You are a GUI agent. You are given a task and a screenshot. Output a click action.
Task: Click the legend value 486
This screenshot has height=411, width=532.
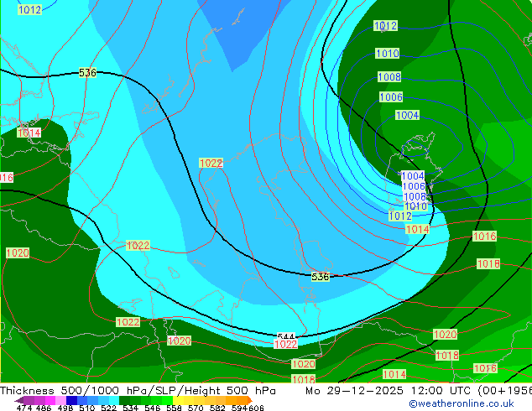[44, 408]
